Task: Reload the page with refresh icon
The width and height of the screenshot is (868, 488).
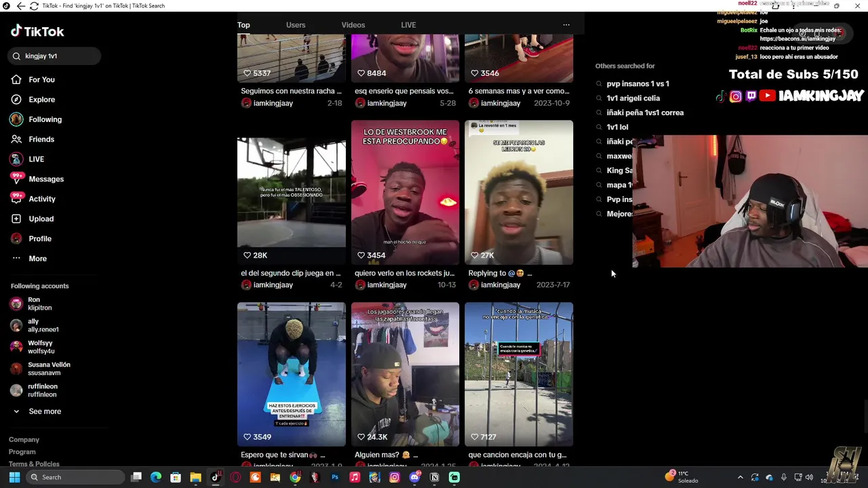Action: point(34,6)
